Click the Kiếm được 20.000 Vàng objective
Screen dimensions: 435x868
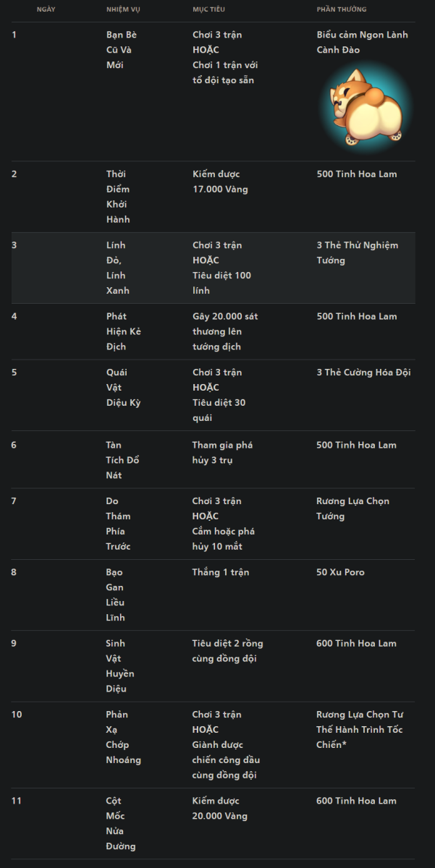coord(219,808)
